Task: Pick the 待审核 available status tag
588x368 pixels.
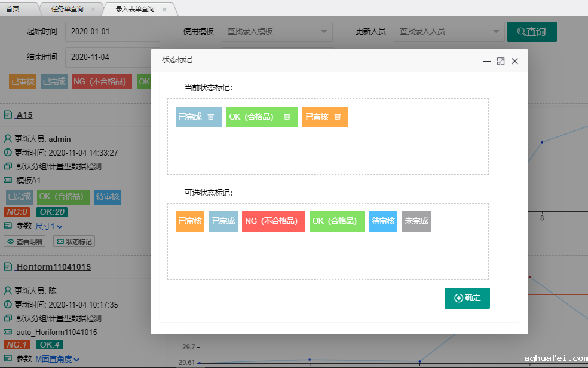Action: coord(382,221)
